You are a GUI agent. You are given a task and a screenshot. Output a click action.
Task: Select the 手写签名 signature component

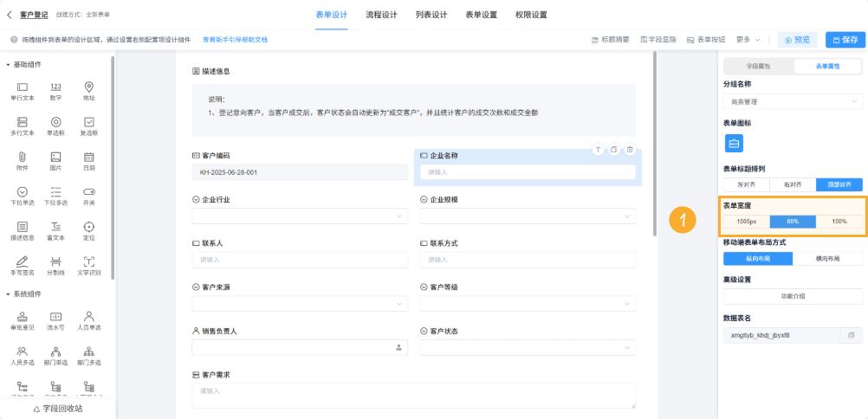[x=23, y=266]
